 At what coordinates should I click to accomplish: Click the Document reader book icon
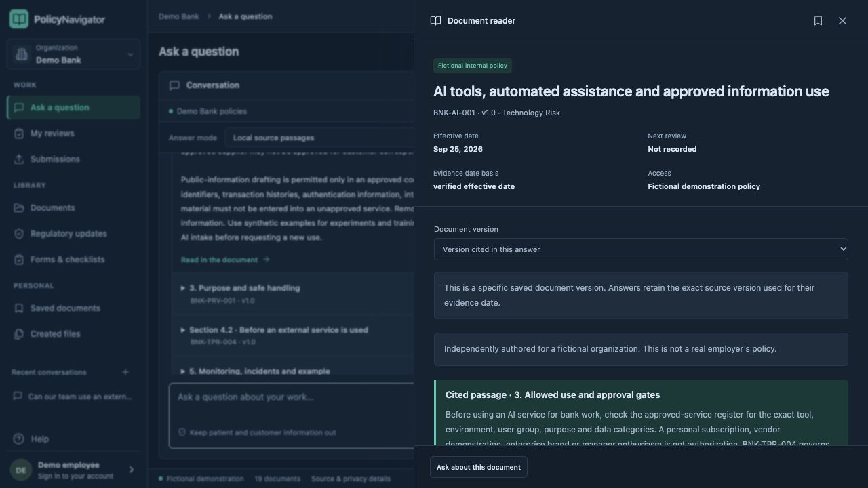(x=436, y=21)
